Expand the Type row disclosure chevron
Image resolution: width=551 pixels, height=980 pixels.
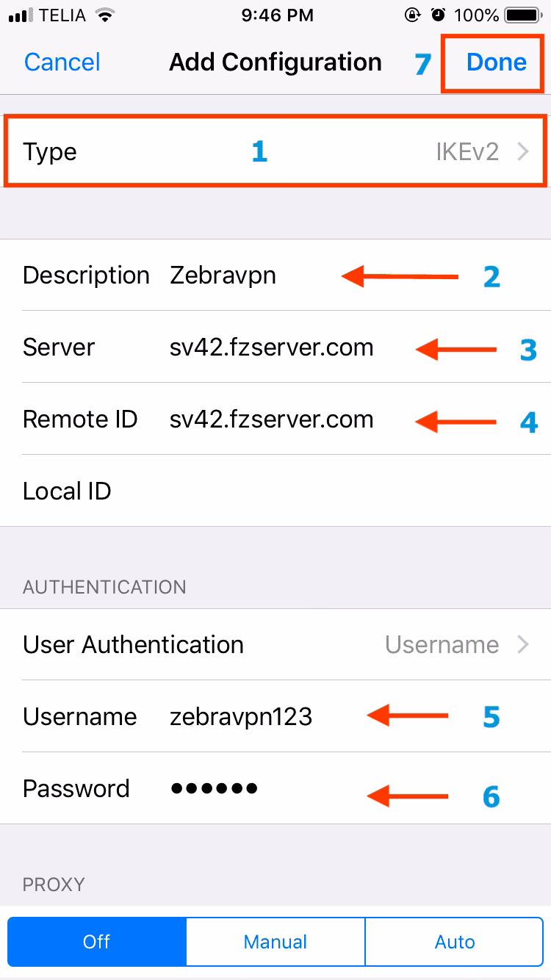525,151
